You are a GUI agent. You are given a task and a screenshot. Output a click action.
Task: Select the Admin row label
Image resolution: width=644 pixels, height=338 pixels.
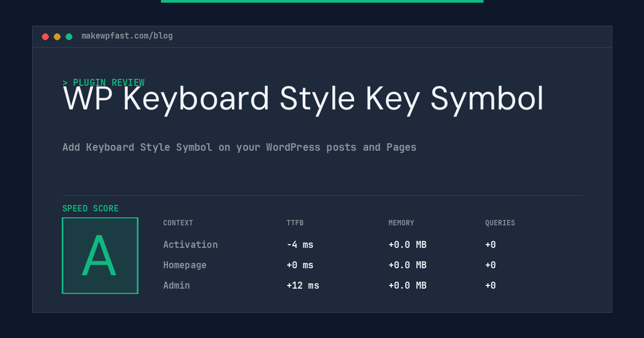177,285
